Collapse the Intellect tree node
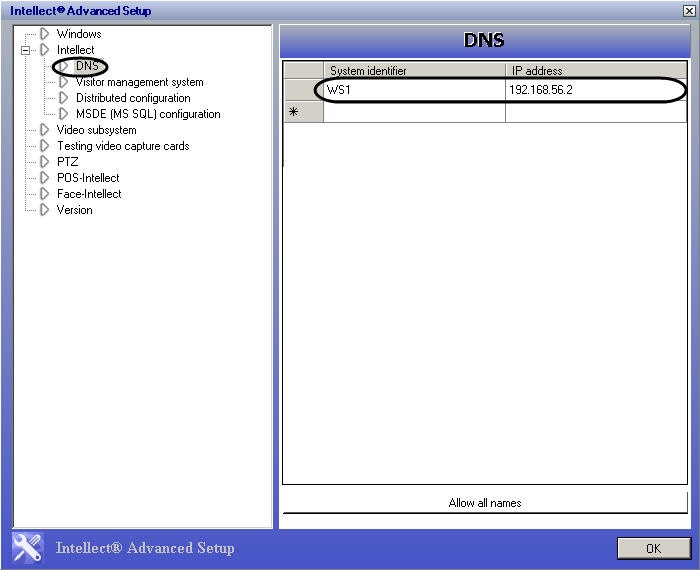Viewport: 700px width, 570px height. [25, 50]
